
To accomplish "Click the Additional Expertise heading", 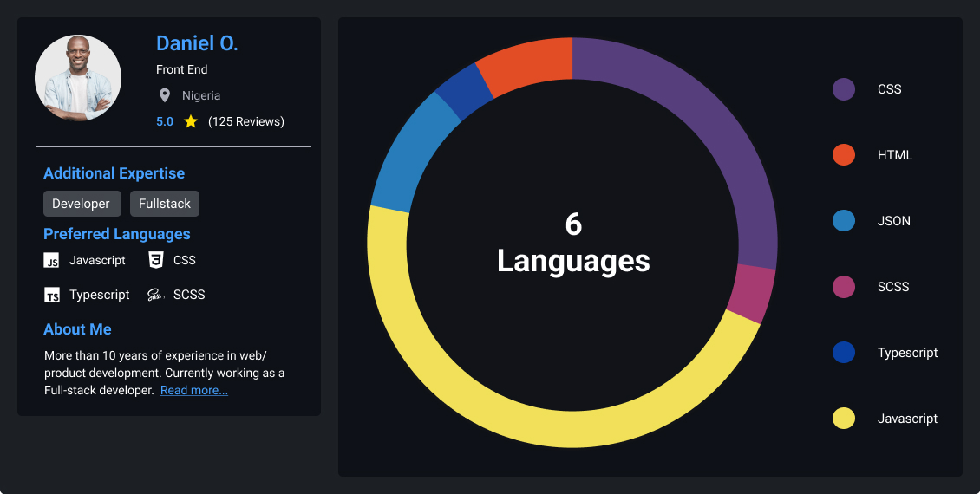I will (114, 173).
